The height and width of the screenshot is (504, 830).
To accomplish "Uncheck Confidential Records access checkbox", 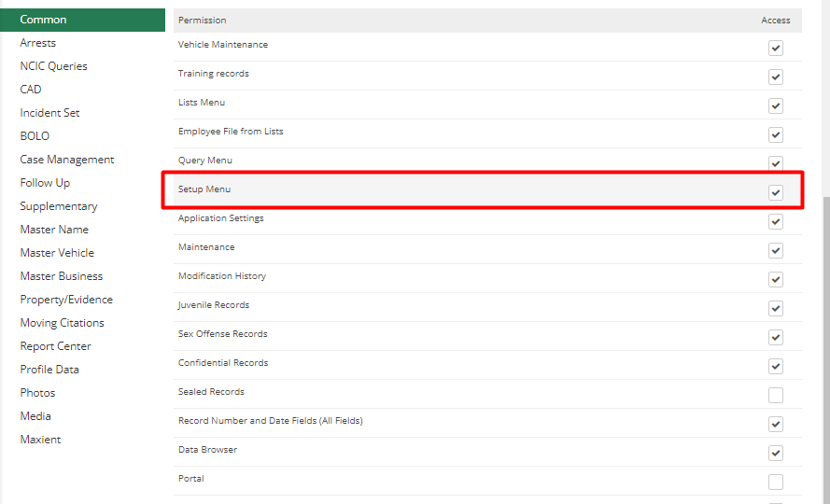I will point(776,367).
